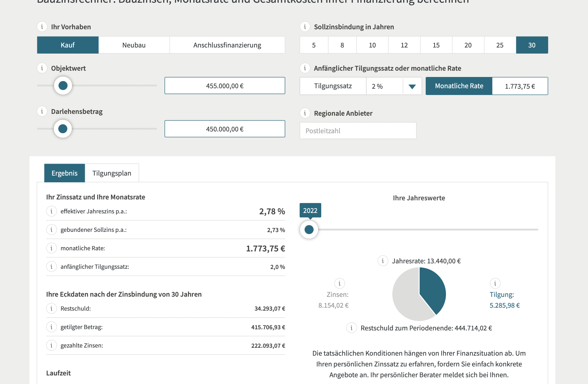Select the Ergebnis tab
This screenshot has width=588, height=384.
click(64, 173)
